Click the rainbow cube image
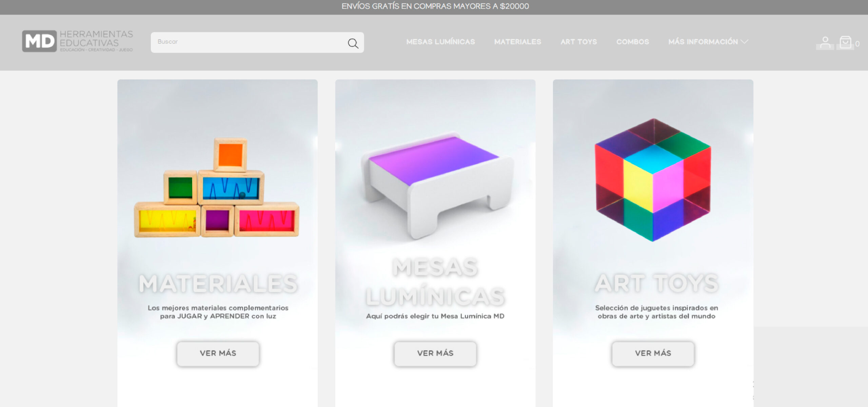This screenshot has height=407, width=868. (653, 180)
